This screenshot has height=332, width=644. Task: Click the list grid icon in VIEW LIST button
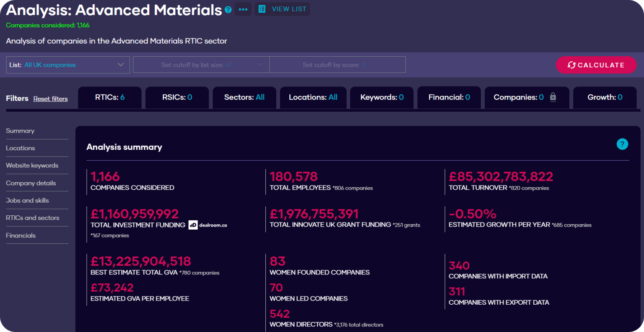coord(262,9)
